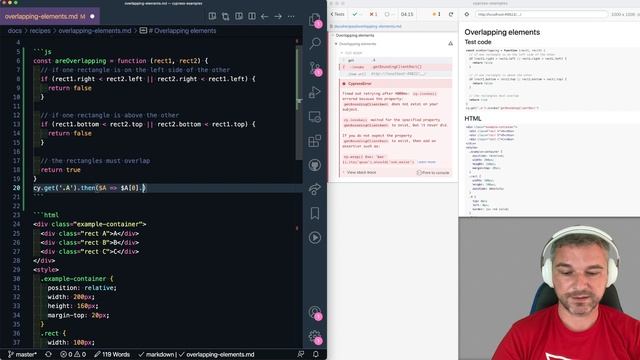The width and height of the screenshot is (640, 360).
Task: Go back to Tests list in Cypress
Action: [x=338, y=14]
